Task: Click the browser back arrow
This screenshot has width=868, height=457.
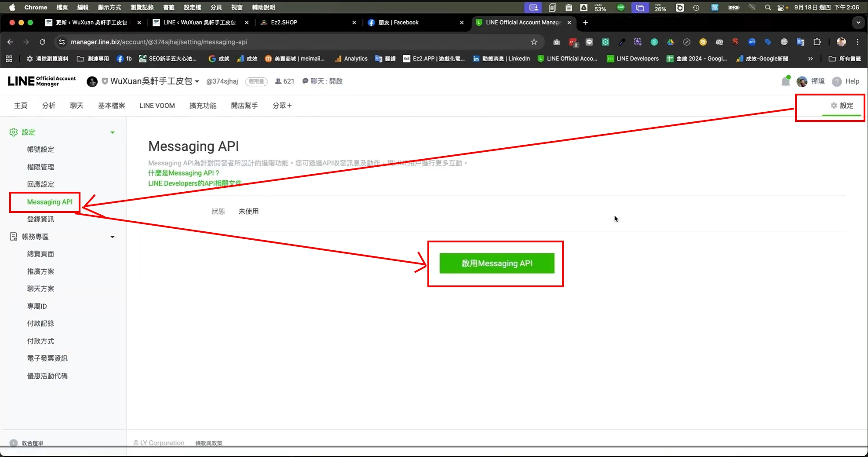Action: point(10,42)
